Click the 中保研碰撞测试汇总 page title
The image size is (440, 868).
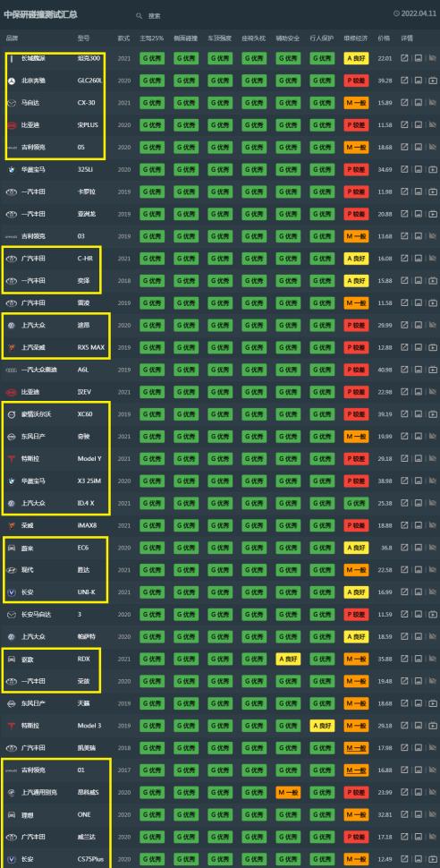coord(40,14)
